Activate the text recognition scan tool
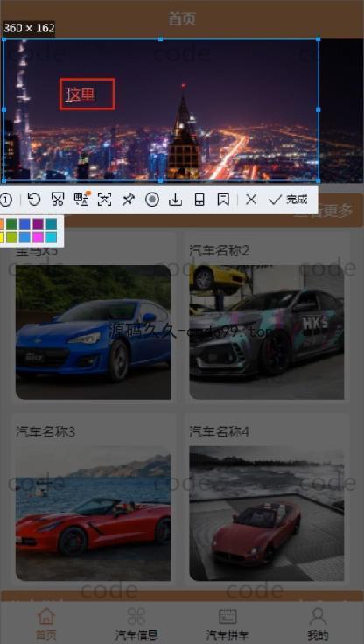This screenshot has width=364, height=644. click(x=105, y=199)
